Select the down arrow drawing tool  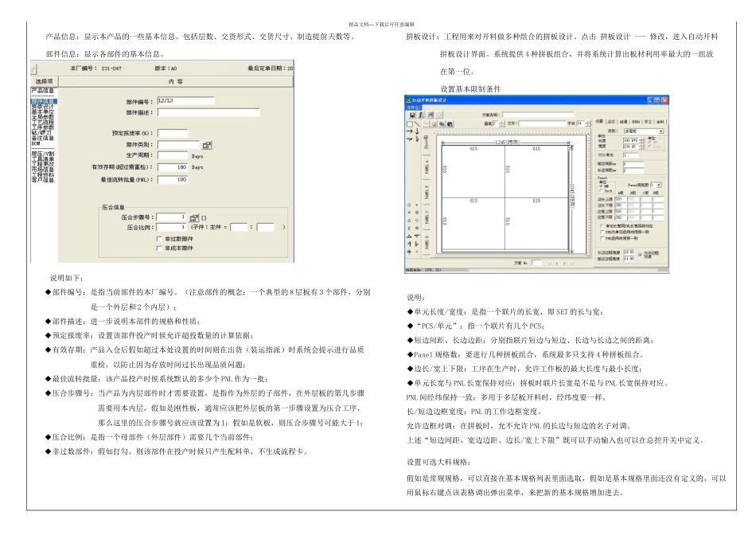(x=416, y=131)
